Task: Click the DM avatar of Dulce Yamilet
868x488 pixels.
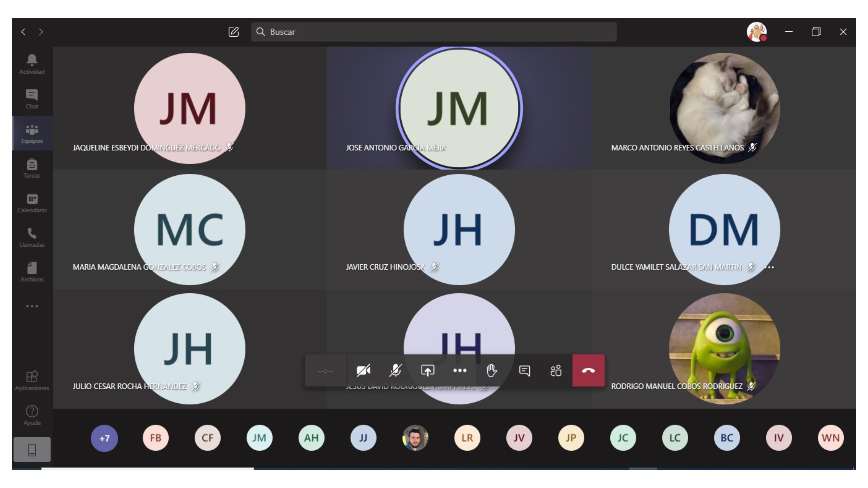Action: pyautogui.click(x=725, y=229)
